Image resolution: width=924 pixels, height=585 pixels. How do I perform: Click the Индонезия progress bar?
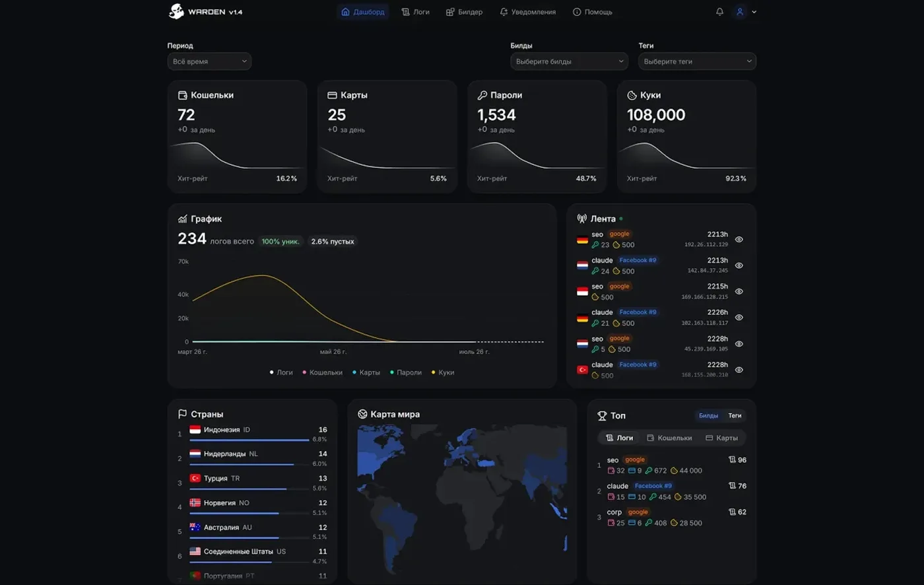click(249, 440)
